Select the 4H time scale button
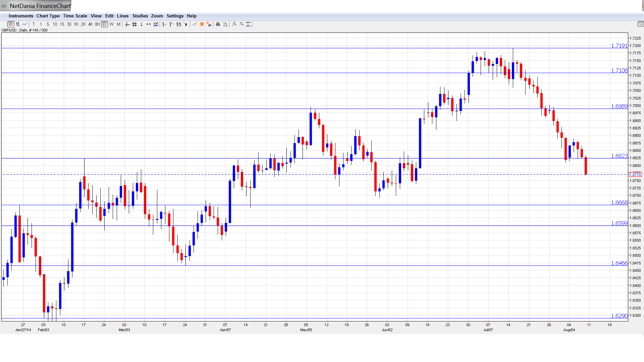 coord(90,24)
